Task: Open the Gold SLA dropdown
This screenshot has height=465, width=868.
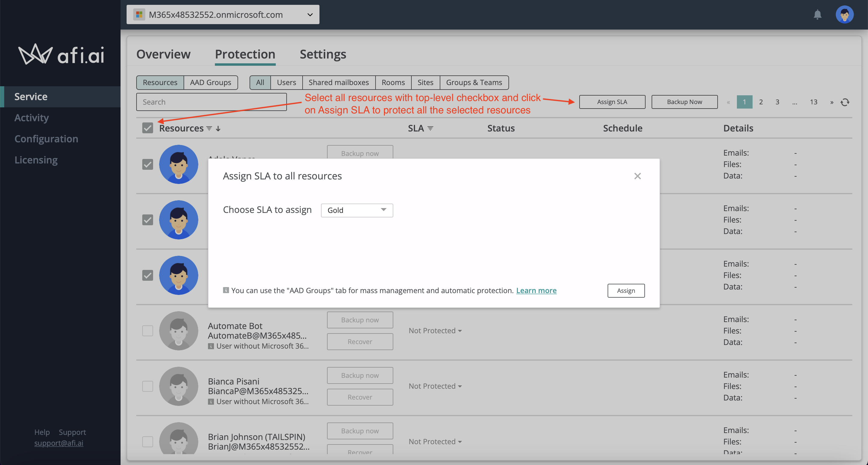Action: click(357, 210)
